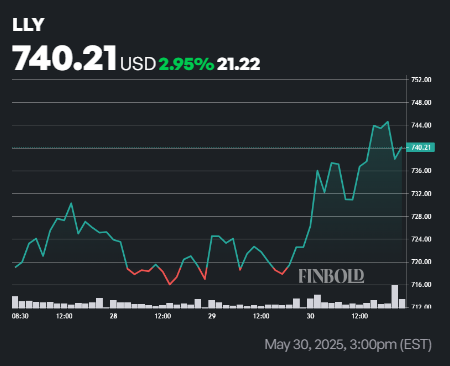The width and height of the screenshot is (450, 366).
Task: Select the 740.21 price heading
Action: click(65, 58)
